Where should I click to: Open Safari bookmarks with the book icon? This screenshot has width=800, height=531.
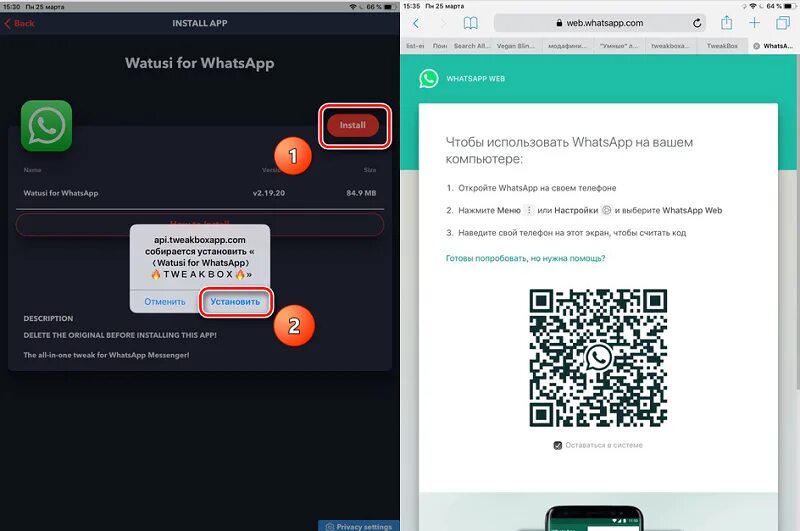pos(470,23)
